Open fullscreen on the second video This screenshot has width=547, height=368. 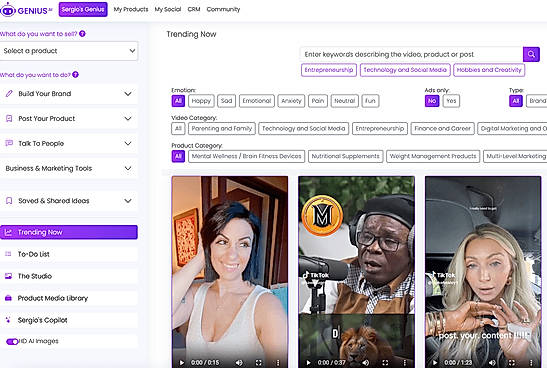385,362
